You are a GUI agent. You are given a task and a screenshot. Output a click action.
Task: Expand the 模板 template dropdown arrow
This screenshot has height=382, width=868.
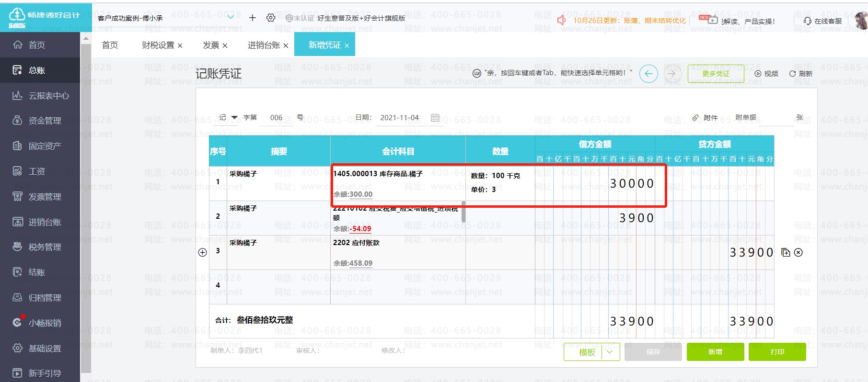tap(610, 352)
